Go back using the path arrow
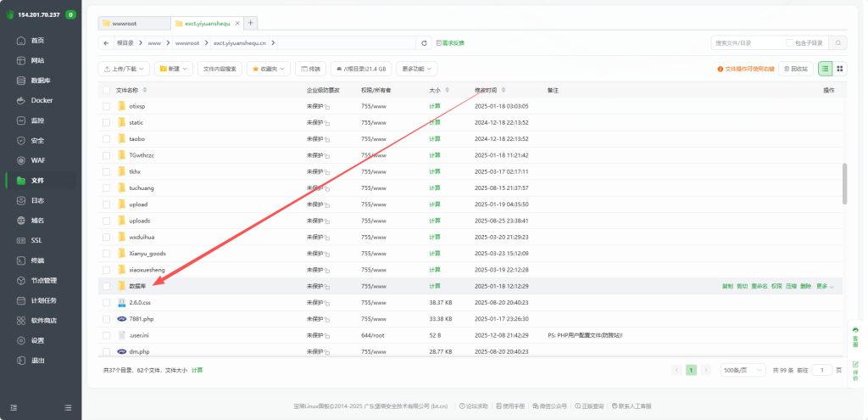The width and height of the screenshot is (868, 420). (105, 42)
